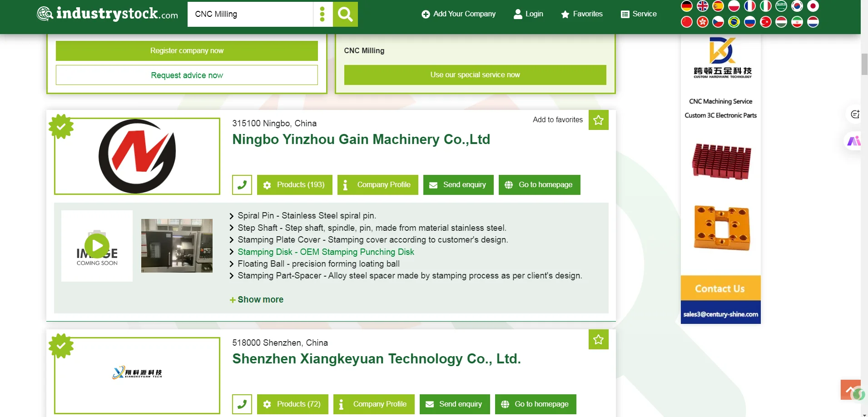The image size is (868, 417).
Task: Open Company Profile for Shenzhen Xiangkeyuan
Action: [x=374, y=404]
